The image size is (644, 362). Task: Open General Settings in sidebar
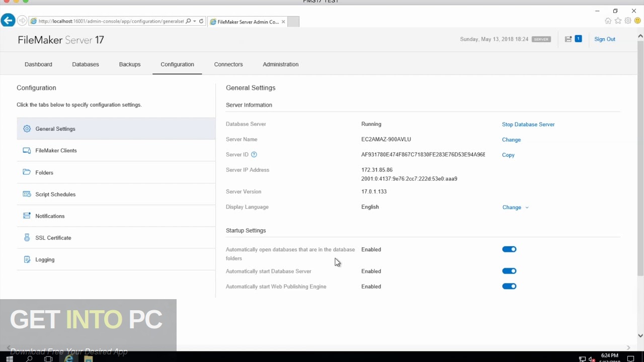(x=116, y=129)
